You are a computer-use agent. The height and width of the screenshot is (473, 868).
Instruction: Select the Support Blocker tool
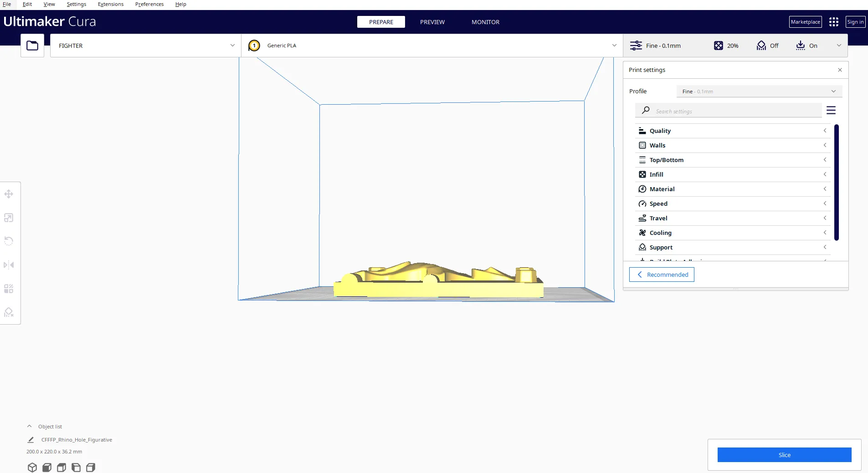pos(9,312)
